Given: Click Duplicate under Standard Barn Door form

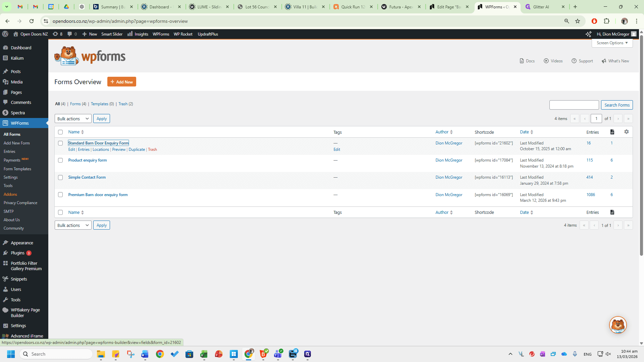Looking at the screenshot, I should tap(137, 149).
